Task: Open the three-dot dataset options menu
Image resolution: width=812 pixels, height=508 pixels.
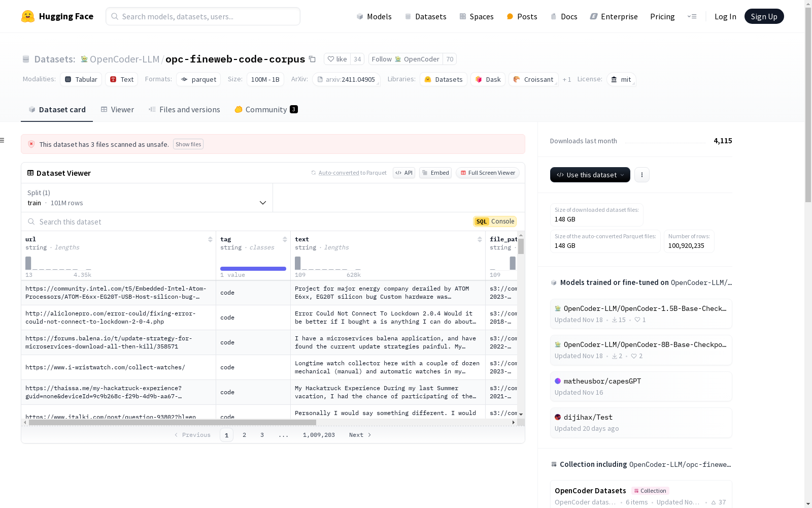Action: [x=642, y=175]
